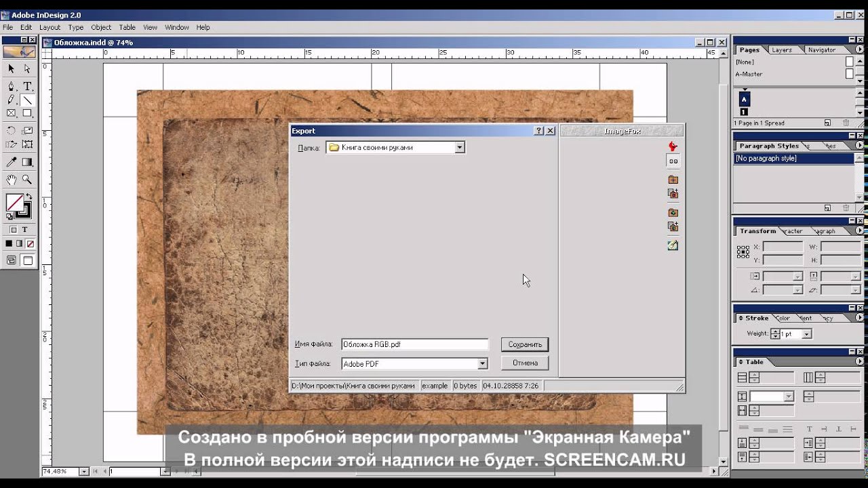Click the Сохранить button

(x=525, y=344)
